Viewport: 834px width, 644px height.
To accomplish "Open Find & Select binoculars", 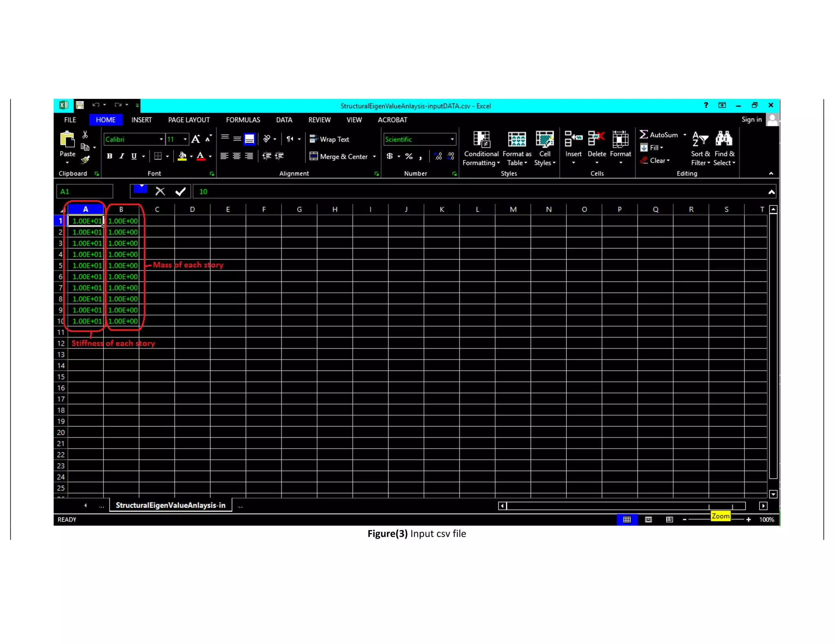I will click(724, 149).
